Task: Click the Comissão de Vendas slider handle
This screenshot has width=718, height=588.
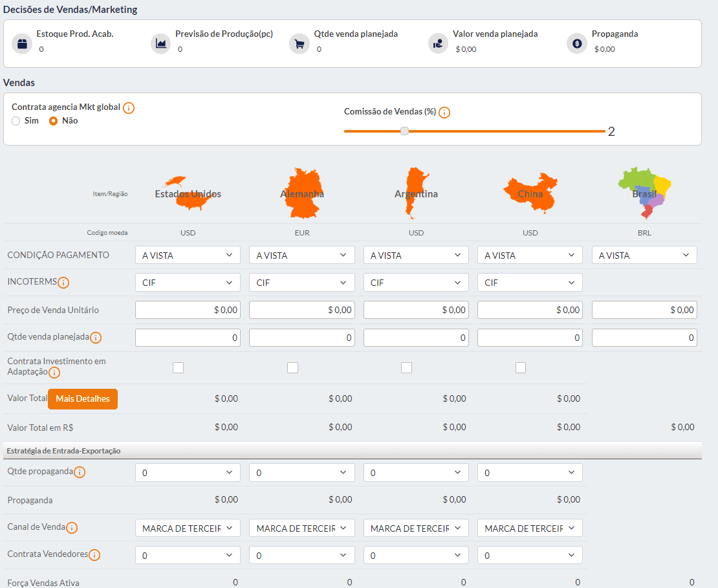Action: [x=405, y=131]
